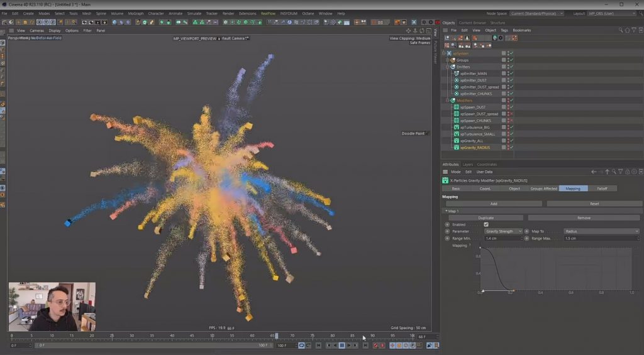Viewport: 644px width, 355px height.
Task: Switch to Groups Affected tab
Action: click(x=543, y=188)
